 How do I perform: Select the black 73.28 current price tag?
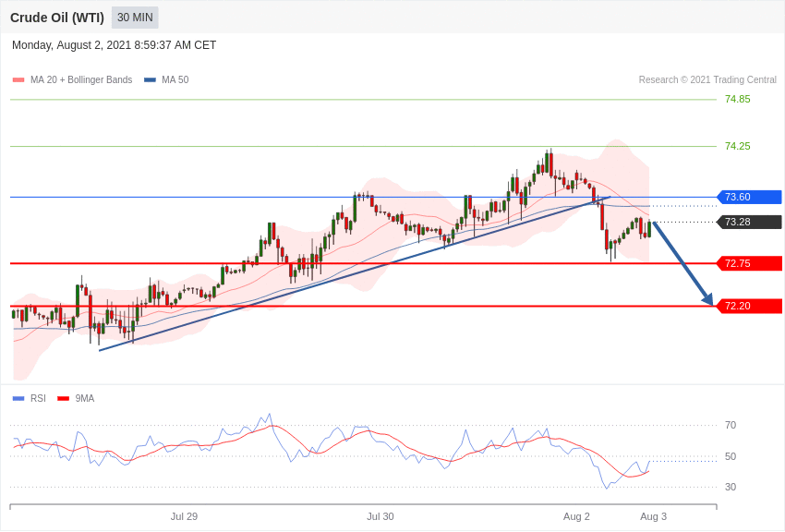pos(749,222)
